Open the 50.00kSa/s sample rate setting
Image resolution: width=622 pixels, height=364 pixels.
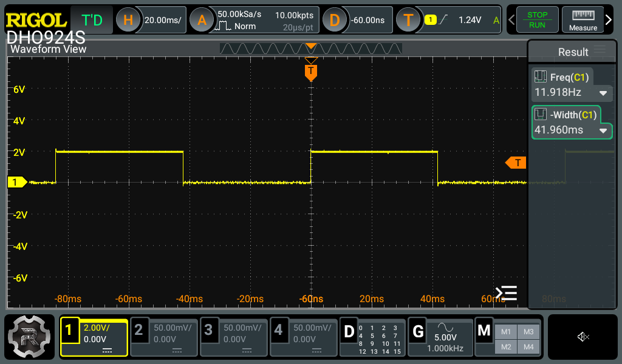coord(239,15)
